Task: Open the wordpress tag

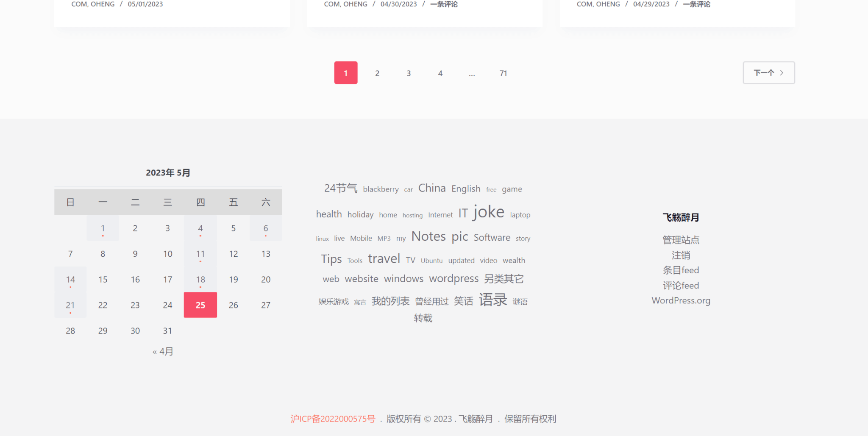Action: click(x=453, y=279)
